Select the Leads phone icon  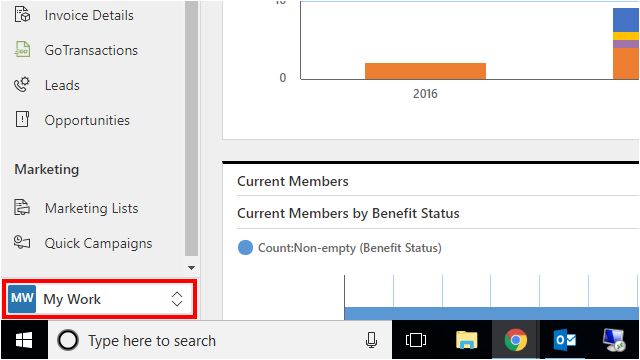[x=22, y=85]
